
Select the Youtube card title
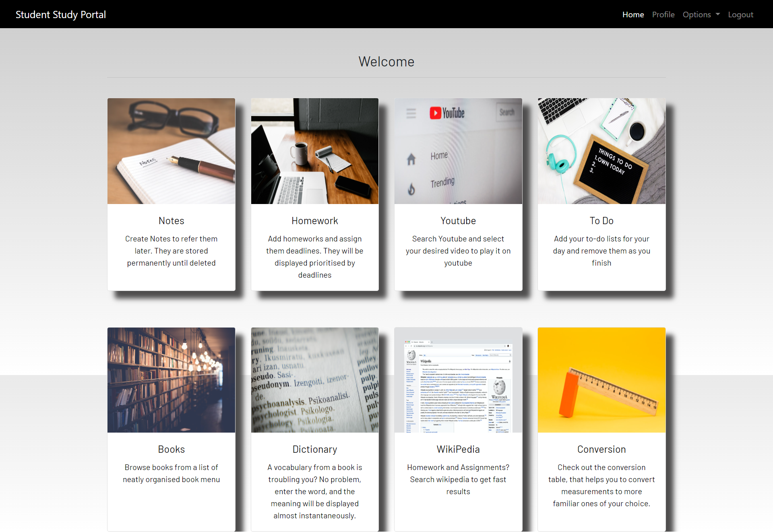click(458, 221)
